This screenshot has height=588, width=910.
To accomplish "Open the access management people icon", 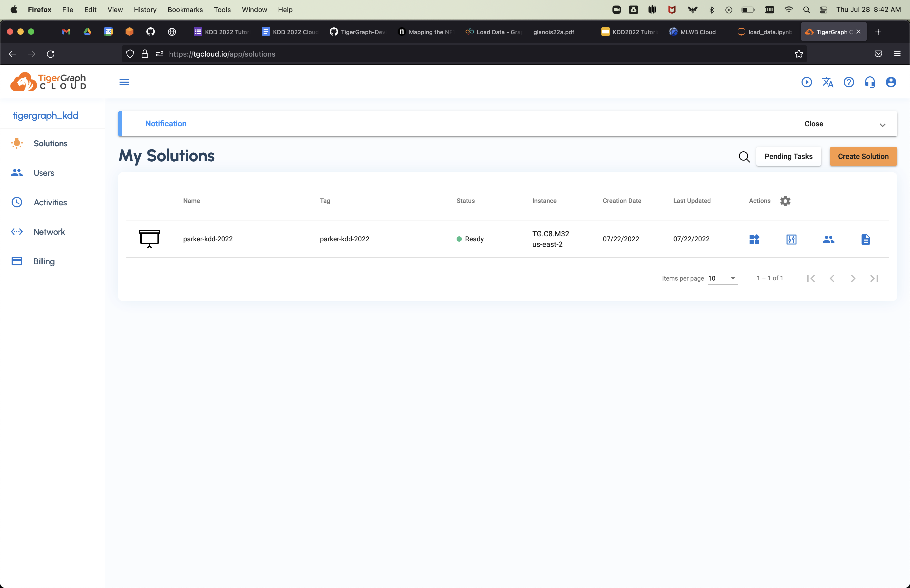I will coord(828,240).
